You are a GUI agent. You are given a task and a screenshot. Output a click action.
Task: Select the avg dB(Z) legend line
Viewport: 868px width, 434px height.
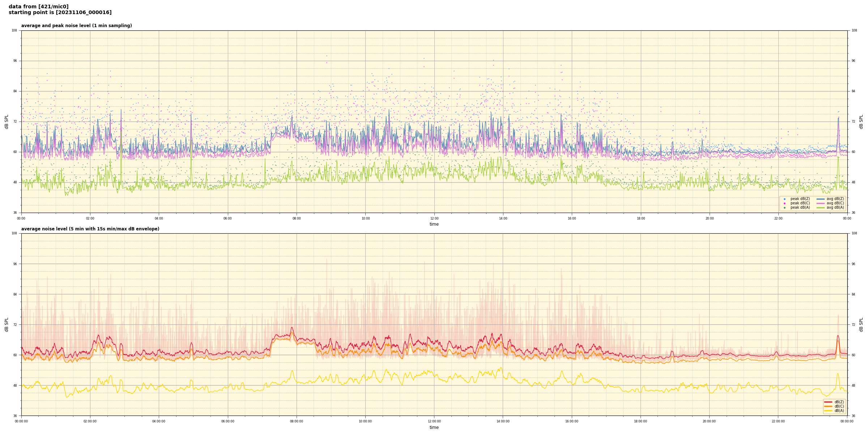pos(821,199)
